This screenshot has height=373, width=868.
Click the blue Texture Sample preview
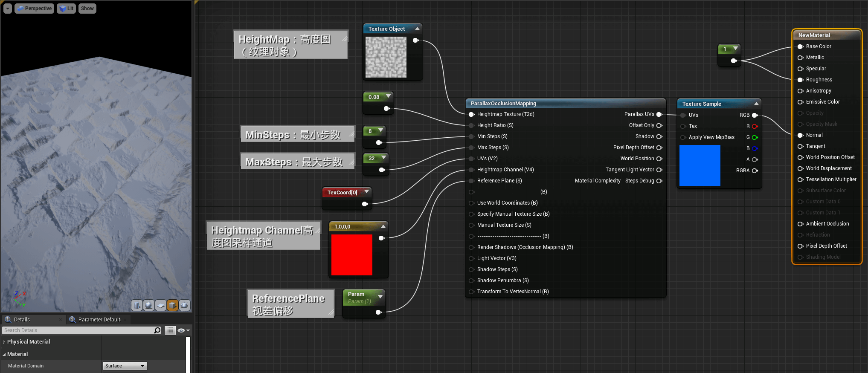700,165
